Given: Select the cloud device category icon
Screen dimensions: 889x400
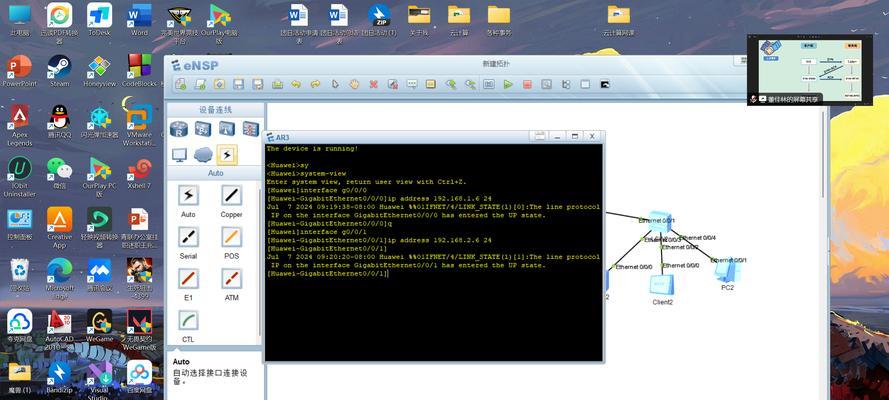Looking at the screenshot, I should [203, 154].
